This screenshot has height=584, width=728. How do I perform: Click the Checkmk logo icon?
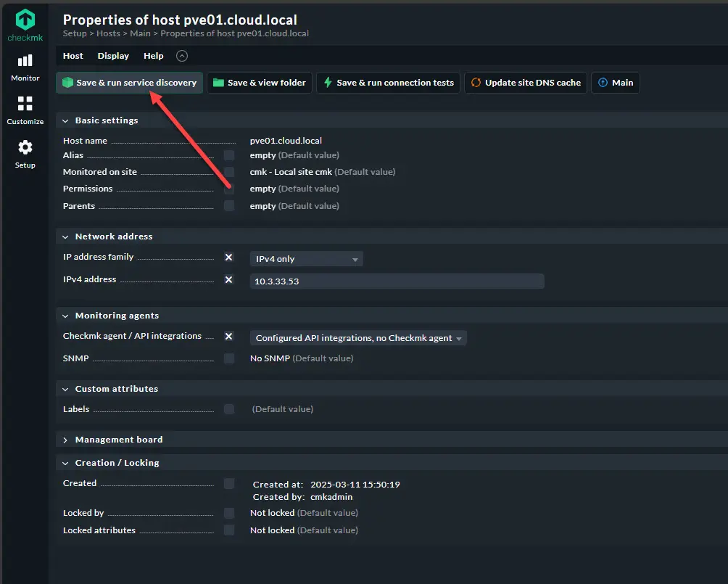[x=25, y=20]
